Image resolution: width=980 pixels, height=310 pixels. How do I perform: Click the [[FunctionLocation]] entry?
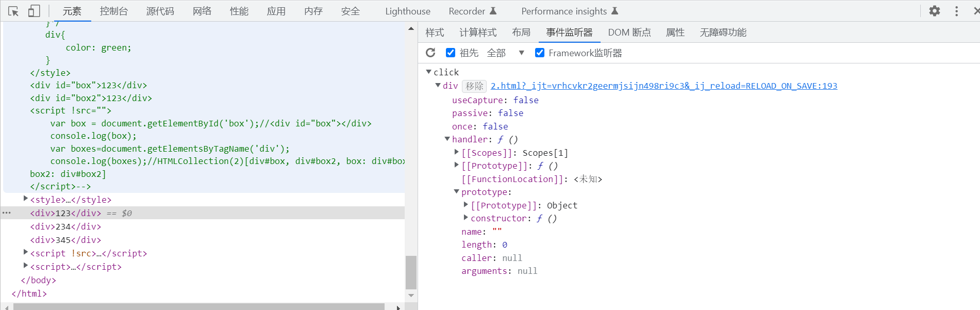531,179
